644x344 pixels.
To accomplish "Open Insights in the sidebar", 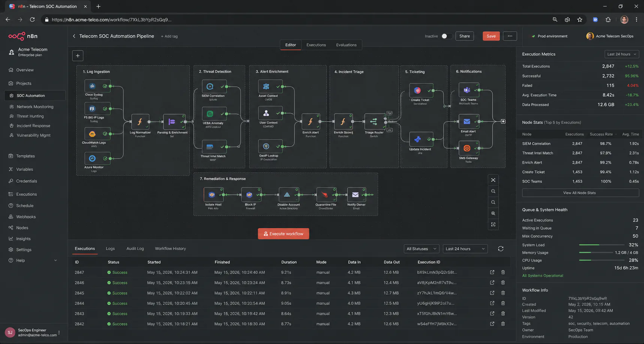I will 23,239.
